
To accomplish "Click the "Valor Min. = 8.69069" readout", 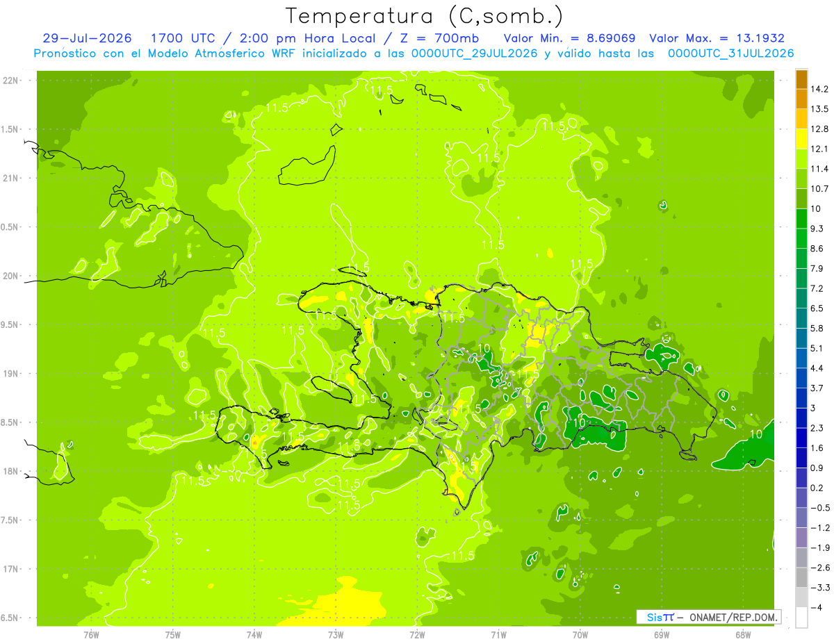I will (569, 38).
